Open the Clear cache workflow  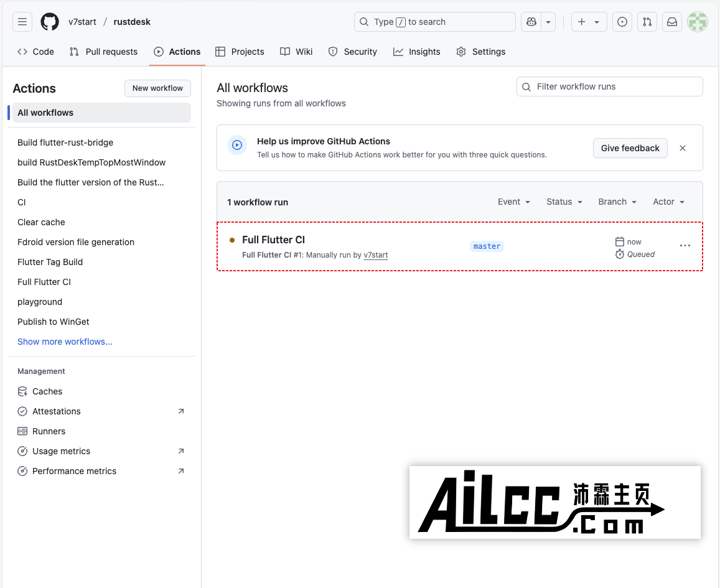(x=41, y=222)
